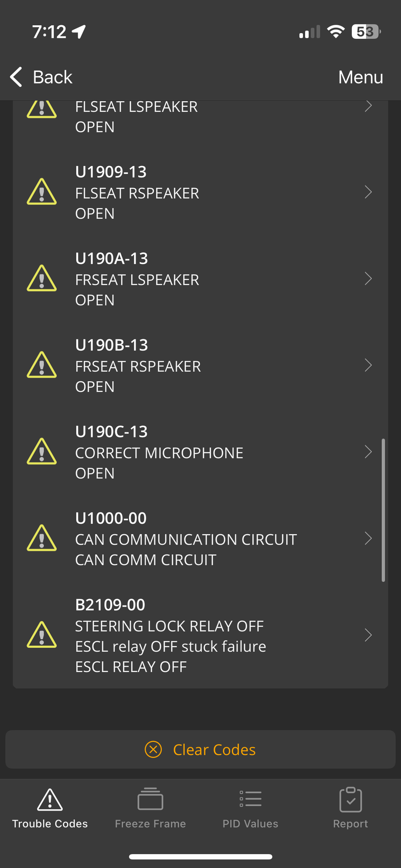This screenshot has height=868, width=401.
Task: Switch to the PID Values tab
Action: pyautogui.click(x=250, y=808)
